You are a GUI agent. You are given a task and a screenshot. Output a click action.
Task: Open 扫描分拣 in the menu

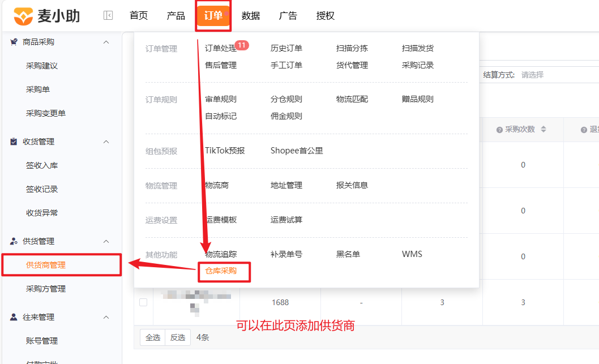pyautogui.click(x=352, y=49)
